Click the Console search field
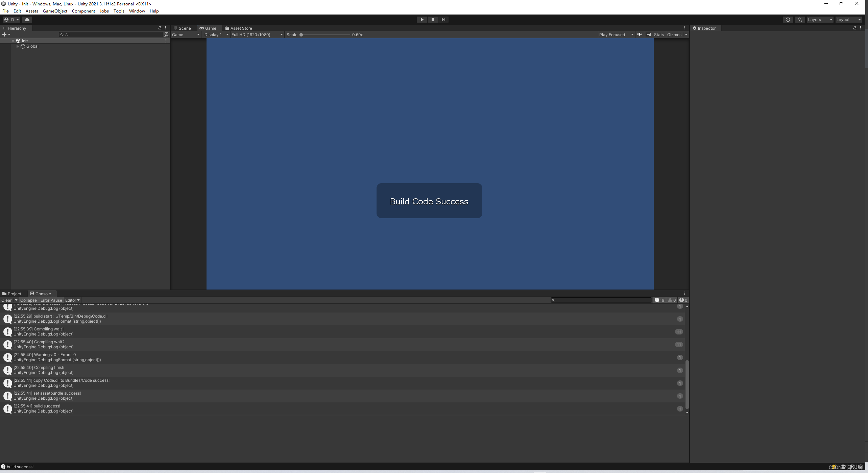Image resolution: width=868 pixels, height=473 pixels. point(602,300)
